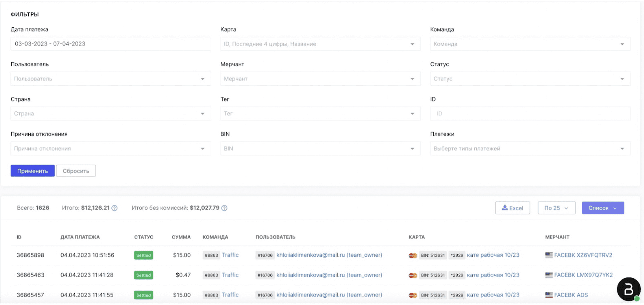Open merchant FACEBK ADS link
Image resolution: width=644 pixels, height=305 pixels.
571,295
